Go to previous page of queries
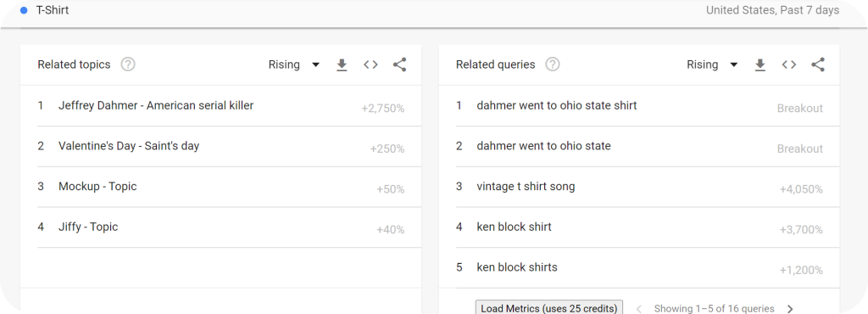 click(x=639, y=308)
